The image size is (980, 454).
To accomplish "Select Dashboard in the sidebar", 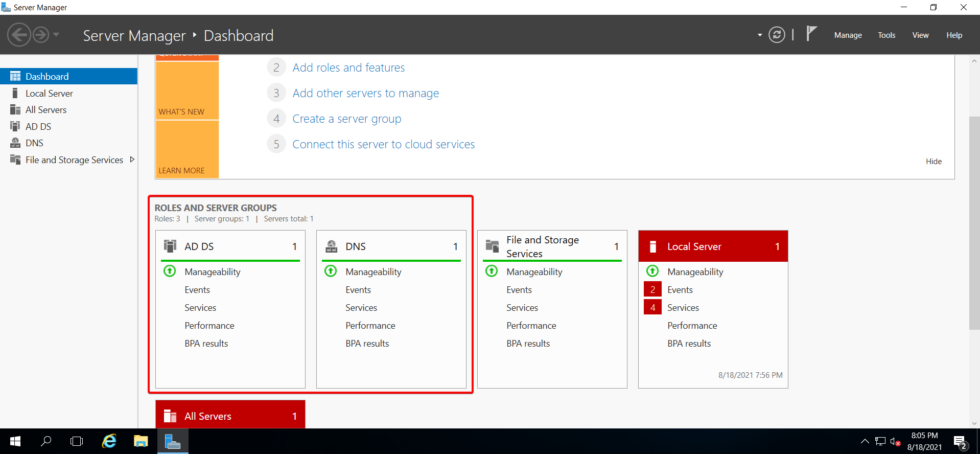I will pos(68,76).
